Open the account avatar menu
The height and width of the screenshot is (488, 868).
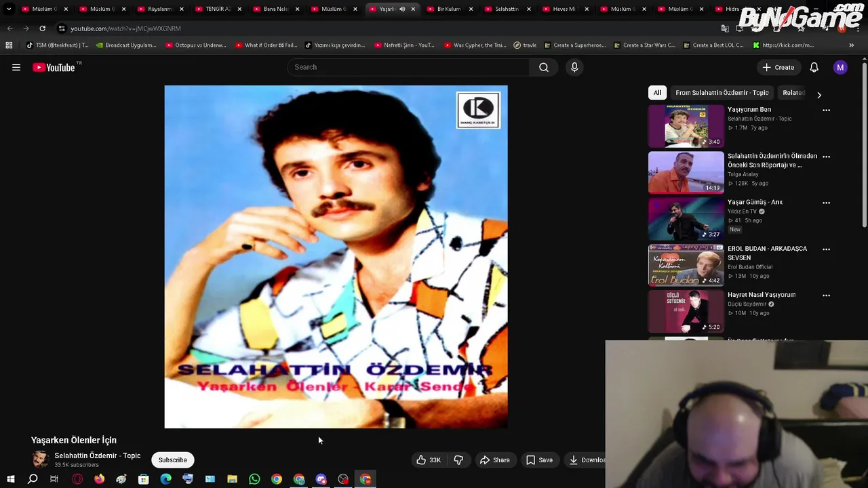pos(840,67)
